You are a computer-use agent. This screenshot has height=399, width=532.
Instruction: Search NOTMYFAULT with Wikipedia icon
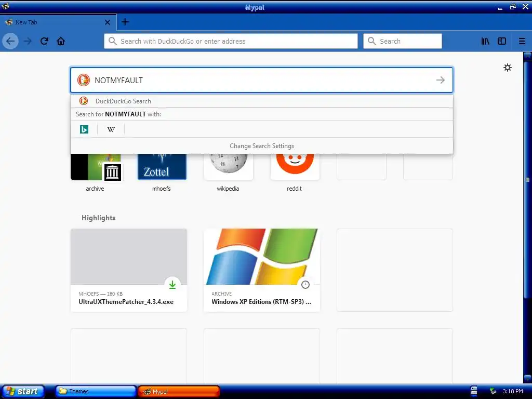click(x=111, y=129)
